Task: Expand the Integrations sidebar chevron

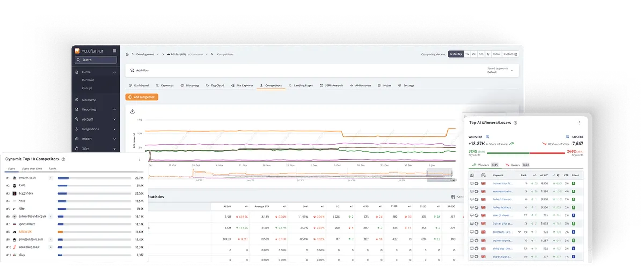Action: click(114, 129)
